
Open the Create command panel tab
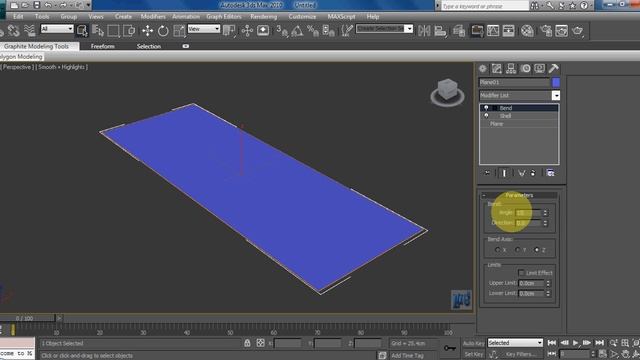(x=483, y=69)
